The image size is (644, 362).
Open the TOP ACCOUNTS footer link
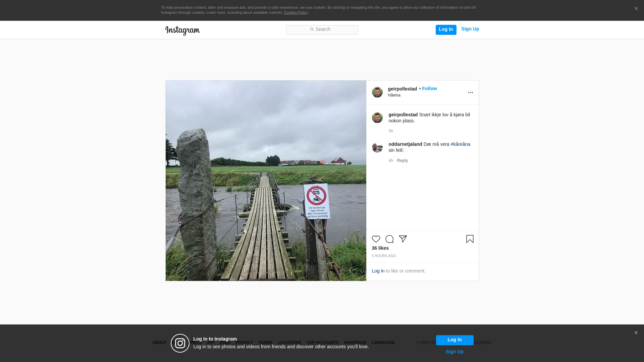point(323,343)
